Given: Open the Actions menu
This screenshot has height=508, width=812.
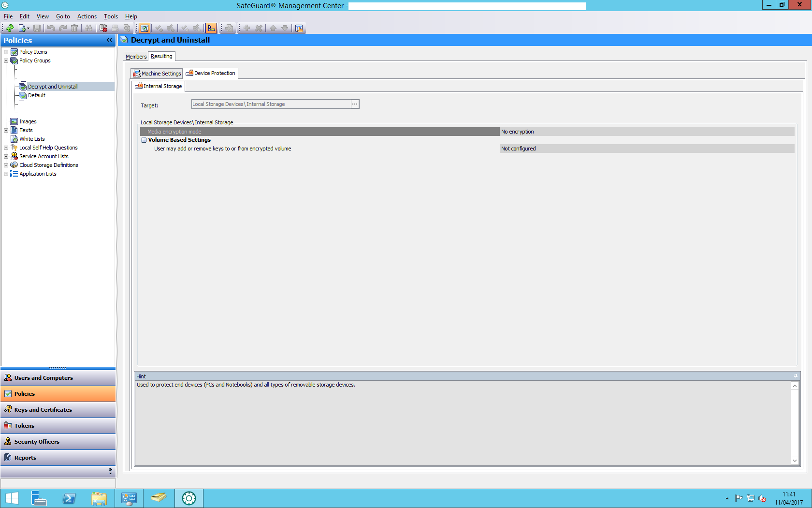Looking at the screenshot, I should (x=87, y=16).
